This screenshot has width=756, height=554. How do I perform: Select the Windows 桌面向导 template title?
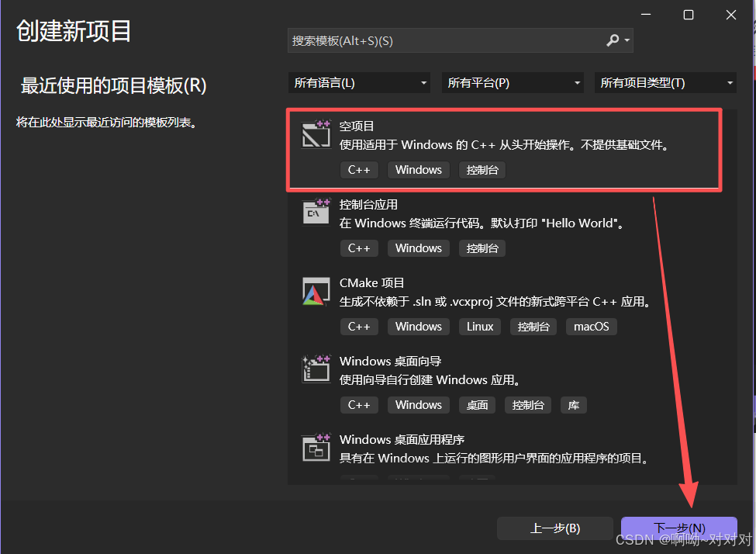[391, 362]
